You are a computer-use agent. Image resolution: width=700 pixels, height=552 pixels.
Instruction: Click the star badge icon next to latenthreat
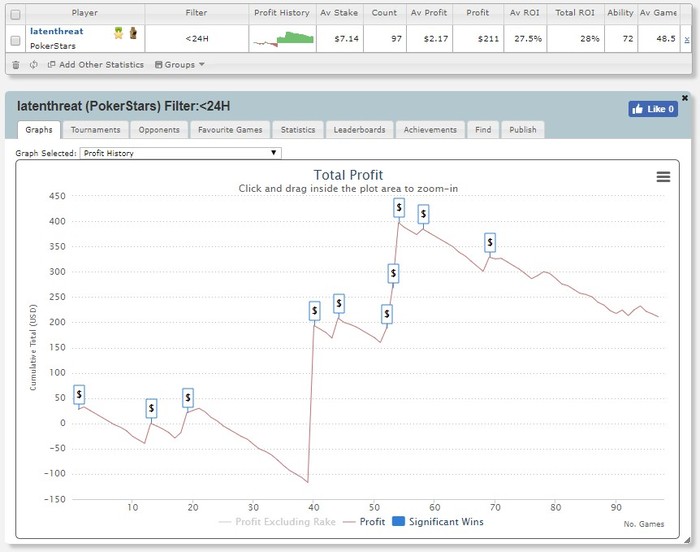coord(118,33)
